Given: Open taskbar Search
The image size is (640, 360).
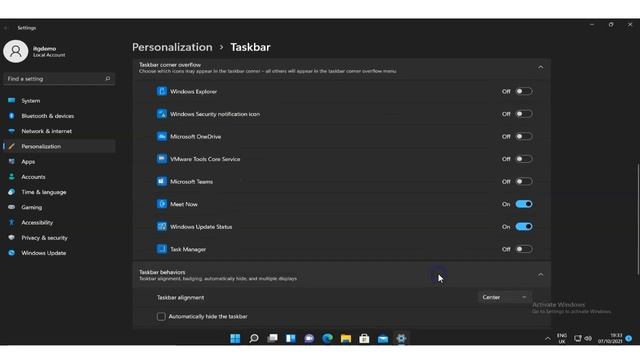Looking at the screenshot, I should [x=253, y=338].
